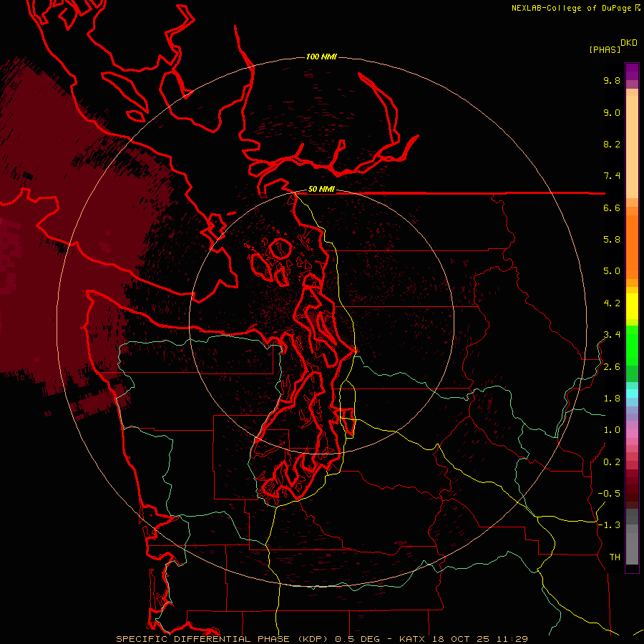644x644 pixels.
Task: Click the 1.0 value on the color scale
Action: pyautogui.click(x=612, y=430)
